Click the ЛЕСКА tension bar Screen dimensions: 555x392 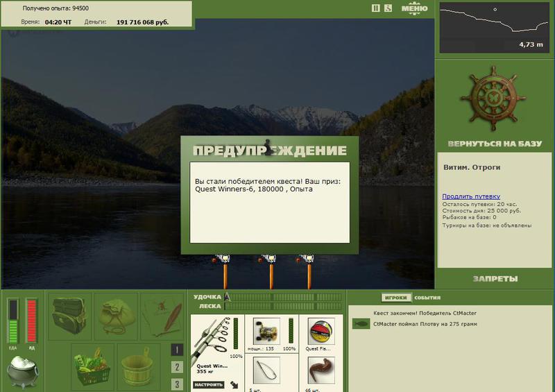[283, 306]
